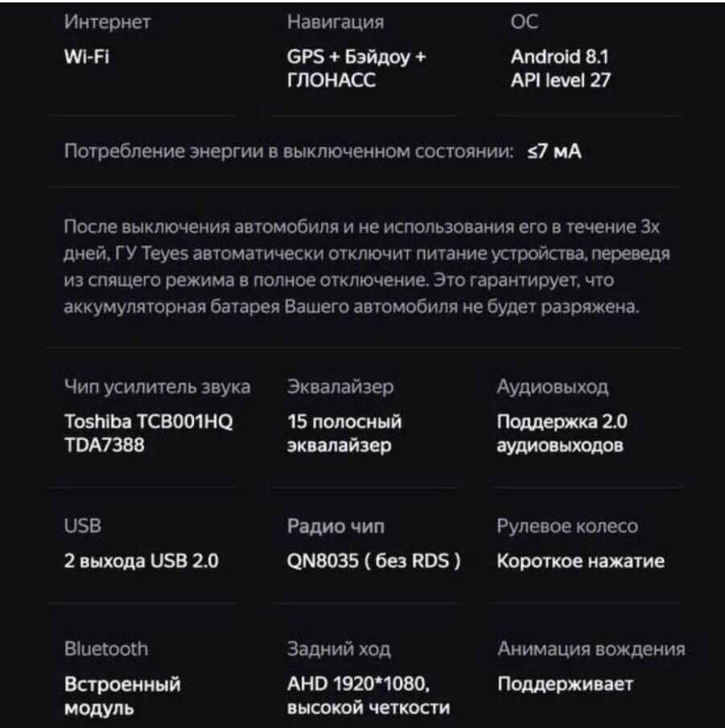This screenshot has width=725, height=728.
Task: Click 'Поддержка 2.0 аудиовыходов' value
Action: (562, 434)
